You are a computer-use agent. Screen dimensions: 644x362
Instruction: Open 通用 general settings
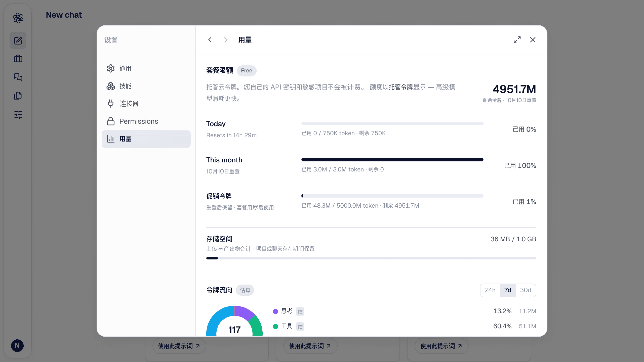146,68
